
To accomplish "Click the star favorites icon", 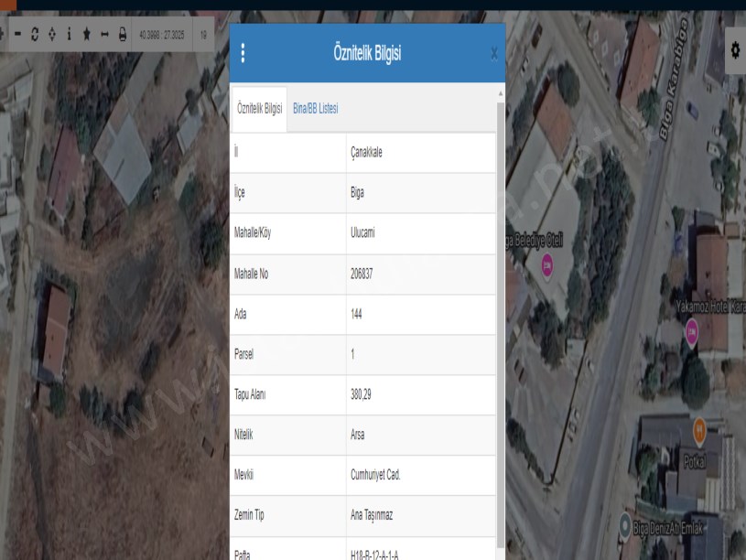I will pos(86,34).
